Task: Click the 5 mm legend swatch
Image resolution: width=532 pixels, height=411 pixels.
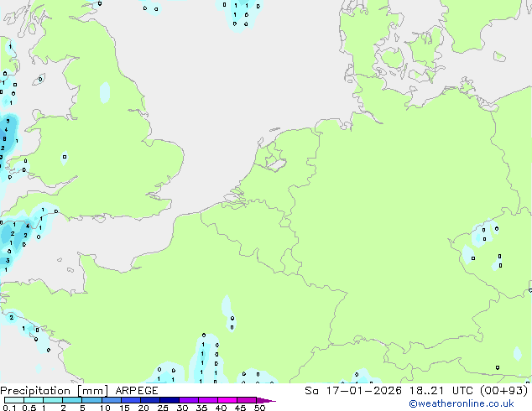Action: click(91, 400)
